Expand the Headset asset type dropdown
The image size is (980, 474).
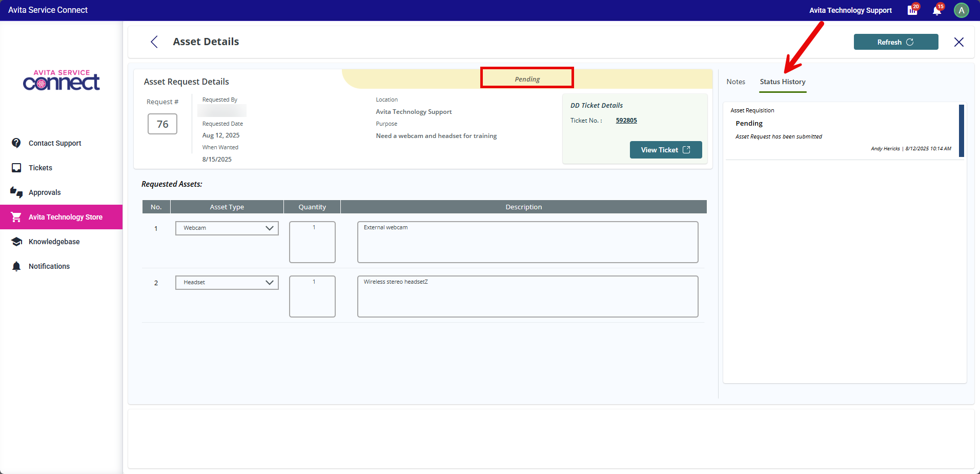[x=227, y=283]
